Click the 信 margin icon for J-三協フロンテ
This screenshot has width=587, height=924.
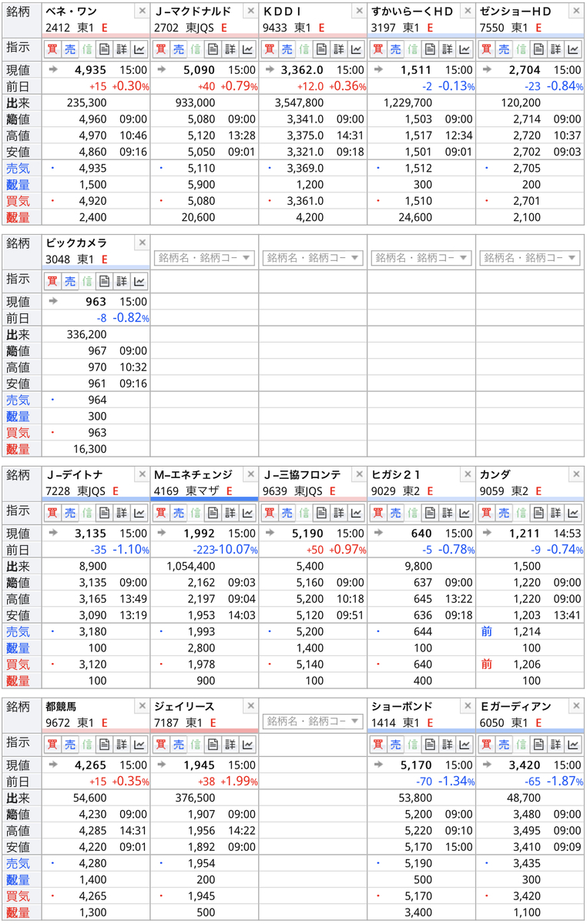[x=304, y=513]
